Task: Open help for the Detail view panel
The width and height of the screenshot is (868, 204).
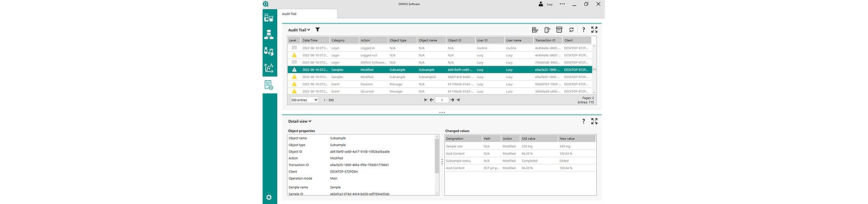Action: click(x=583, y=122)
